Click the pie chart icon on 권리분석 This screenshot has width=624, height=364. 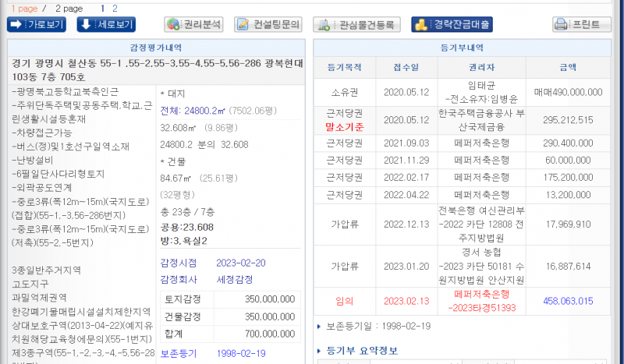coord(173,25)
